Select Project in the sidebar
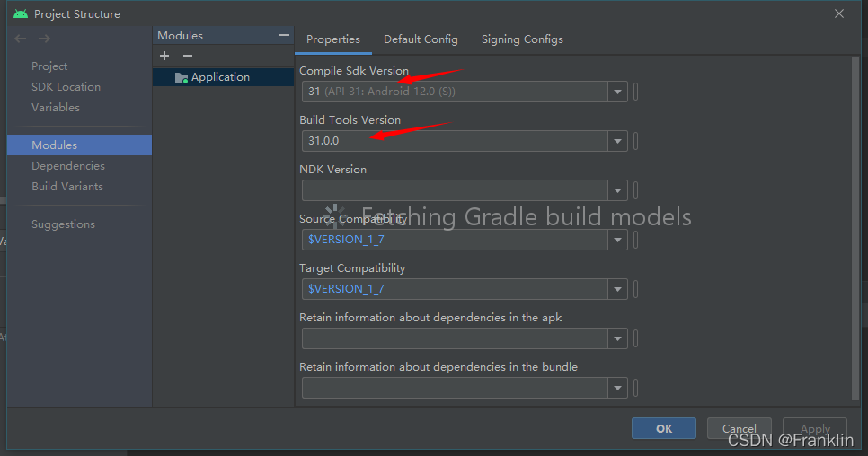 pos(49,66)
